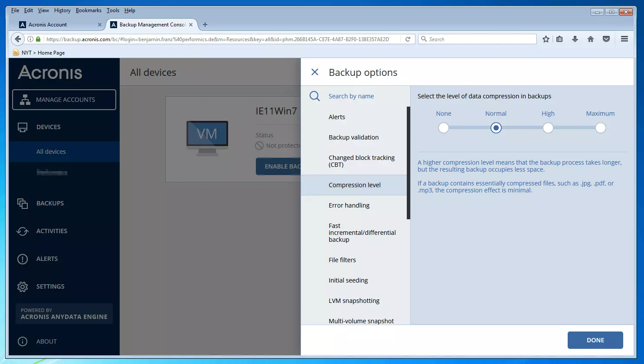This screenshot has width=644, height=364.
Task: Click the Maximum compression label
Action: [x=600, y=114]
